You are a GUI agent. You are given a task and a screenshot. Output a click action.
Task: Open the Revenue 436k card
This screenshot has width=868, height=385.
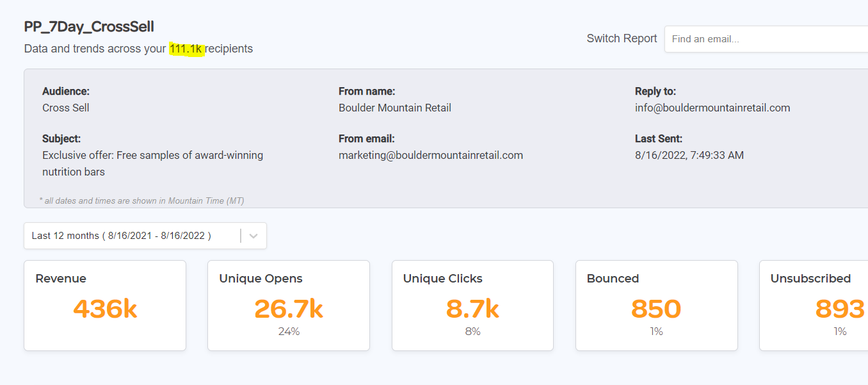pyautogui.click(x=105, y=306)
